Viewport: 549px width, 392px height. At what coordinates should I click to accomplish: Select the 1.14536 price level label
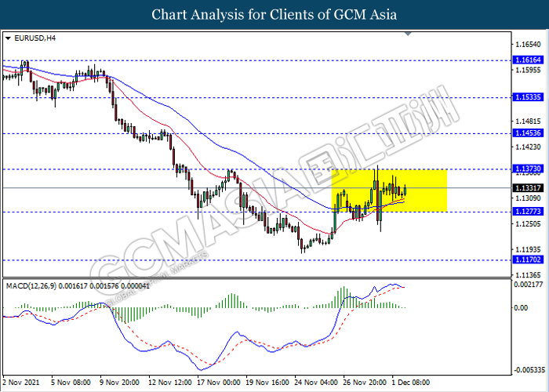pos(528,132)
